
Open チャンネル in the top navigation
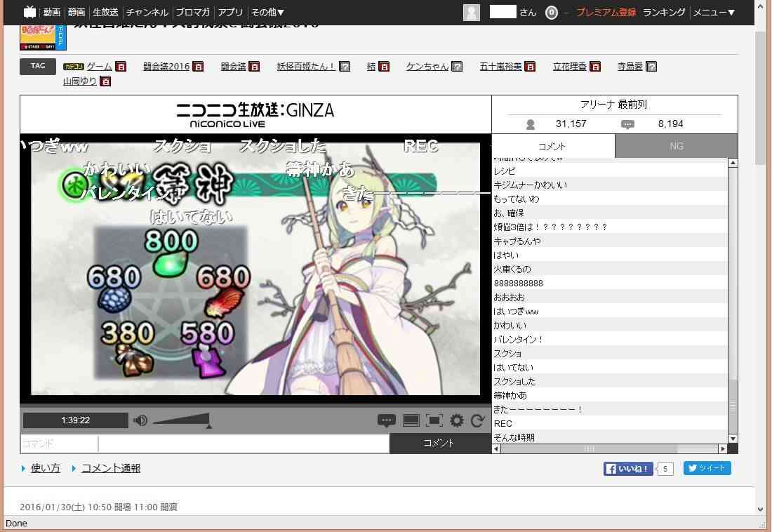pyautogui.click(x=147, y=12)
